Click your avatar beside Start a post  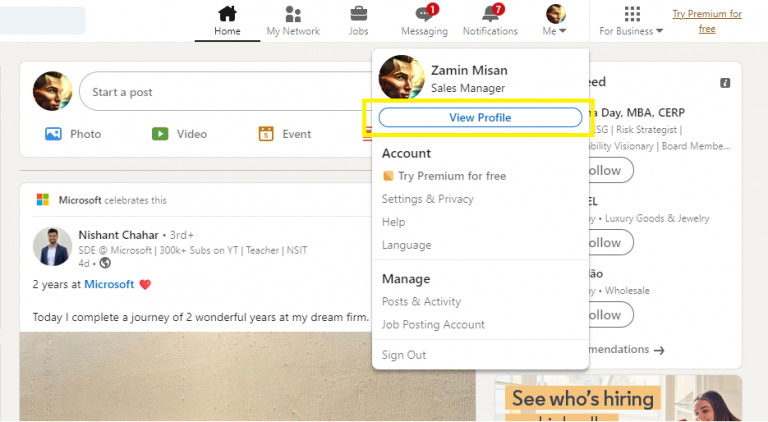pos(52,91)
